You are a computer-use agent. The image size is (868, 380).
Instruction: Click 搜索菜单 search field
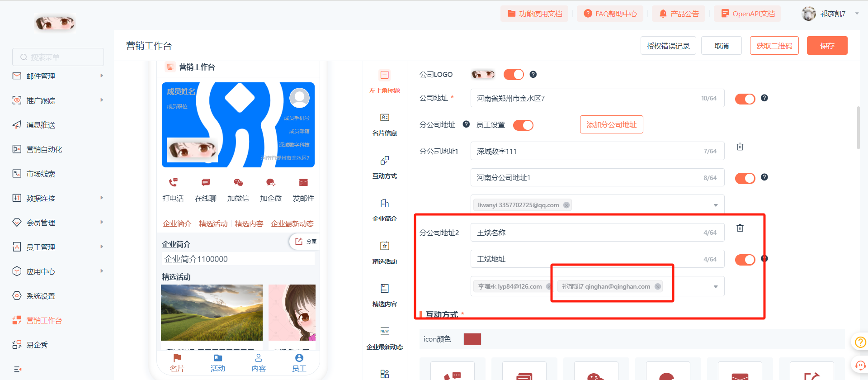(58, 57)
